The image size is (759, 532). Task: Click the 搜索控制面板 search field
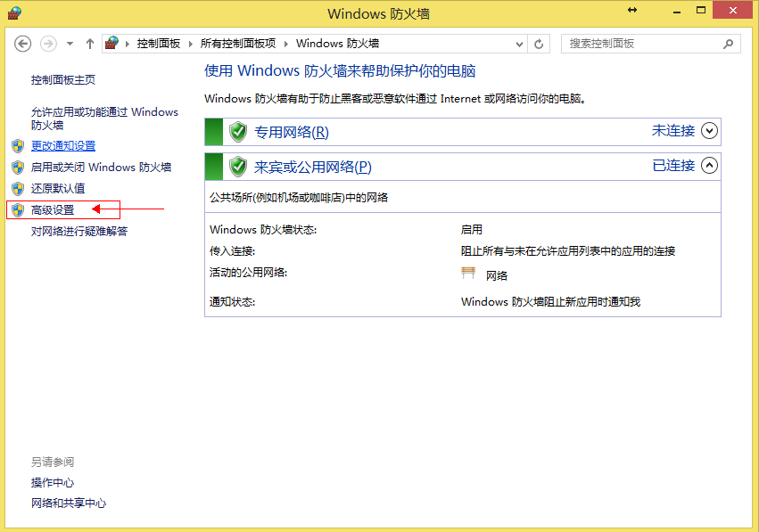tap(642, 44)
